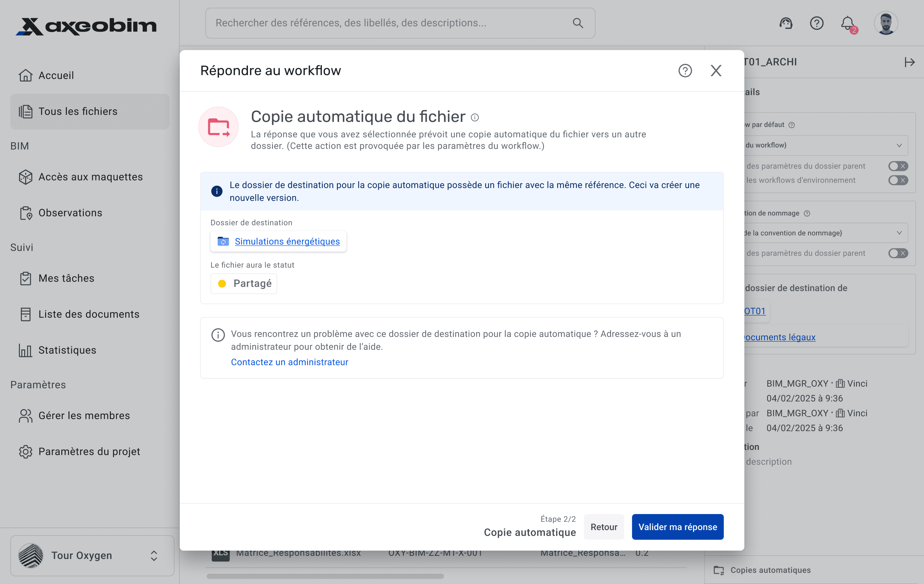
Task: Toggle the workflows d'environnement switch
Action: pos(898,180)
